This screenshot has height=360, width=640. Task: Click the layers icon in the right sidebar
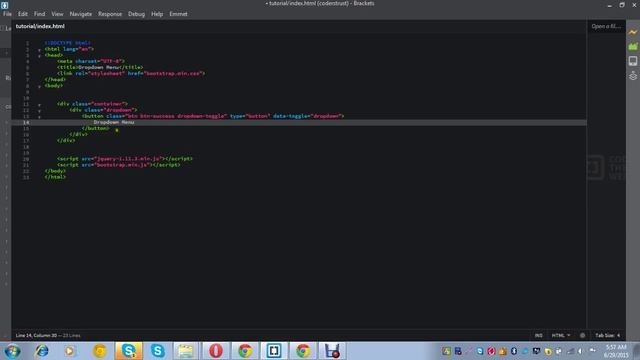[633, 76]
